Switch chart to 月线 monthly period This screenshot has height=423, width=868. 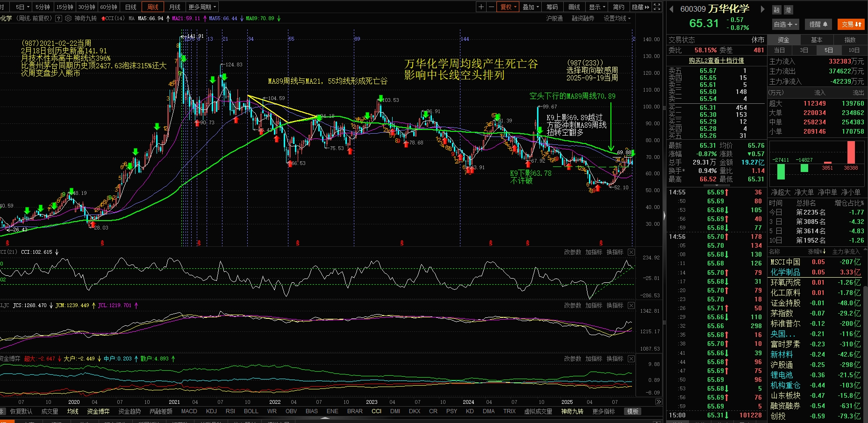point(175,7)
